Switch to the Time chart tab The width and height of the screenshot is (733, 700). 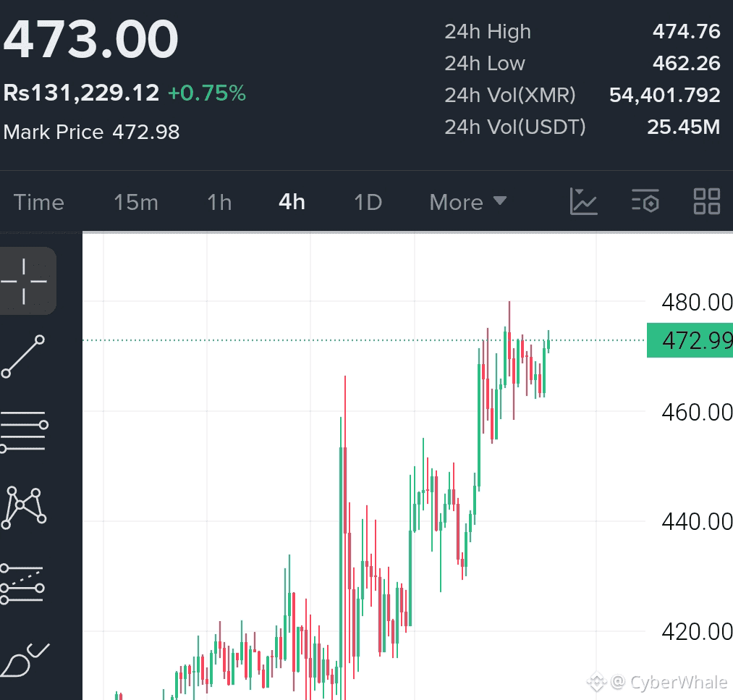coord(39,202)
